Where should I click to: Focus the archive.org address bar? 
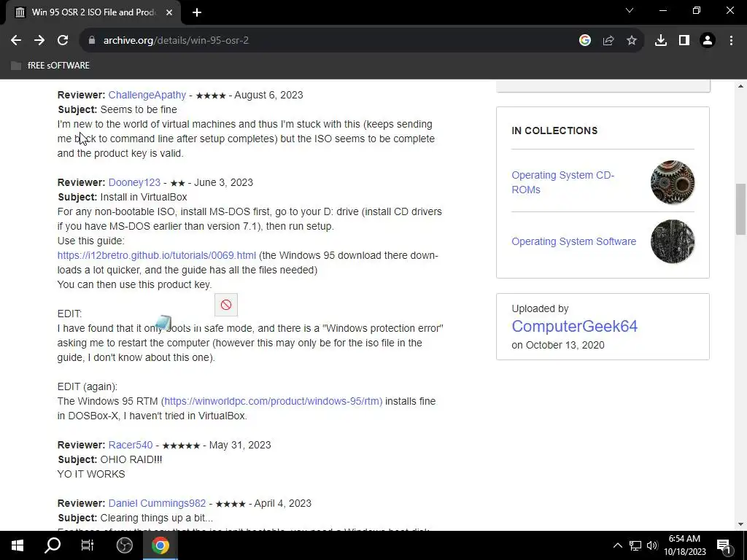coord(329,41)
